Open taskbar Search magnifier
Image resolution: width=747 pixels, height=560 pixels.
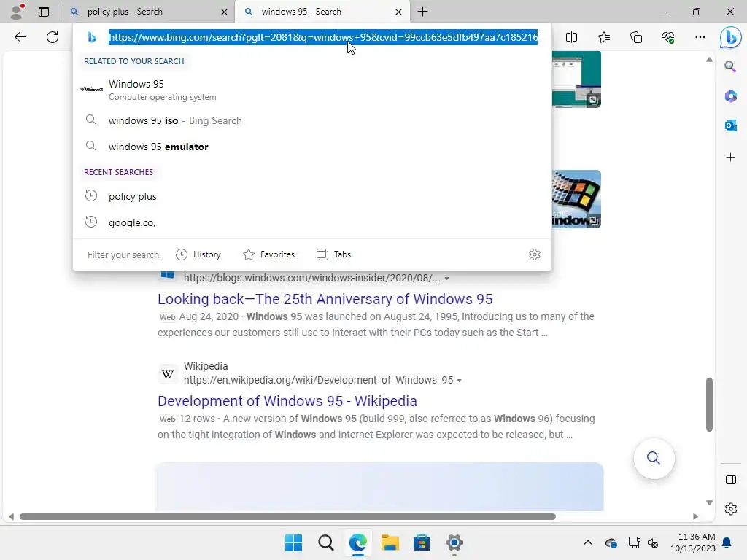pos(326,542)
